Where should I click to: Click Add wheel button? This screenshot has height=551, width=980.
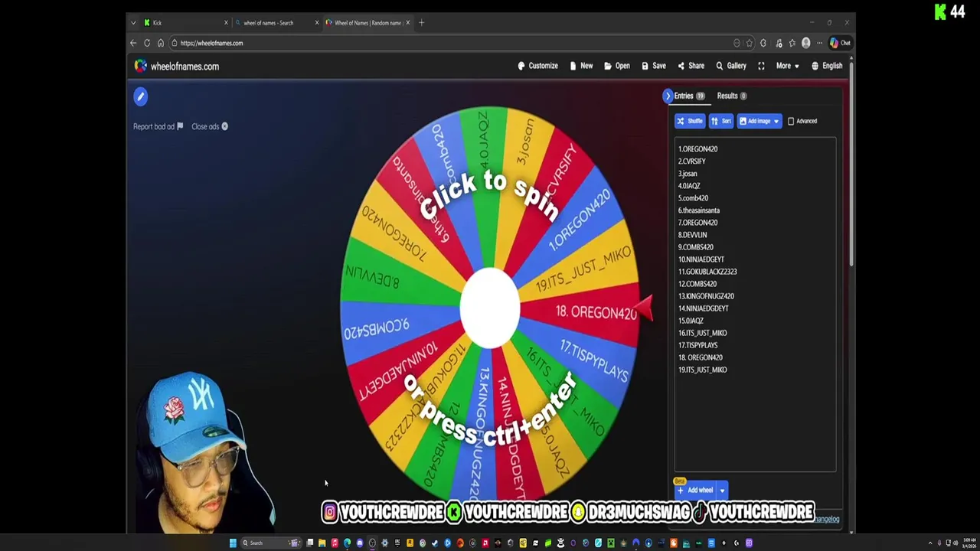[x=695, y=491]
